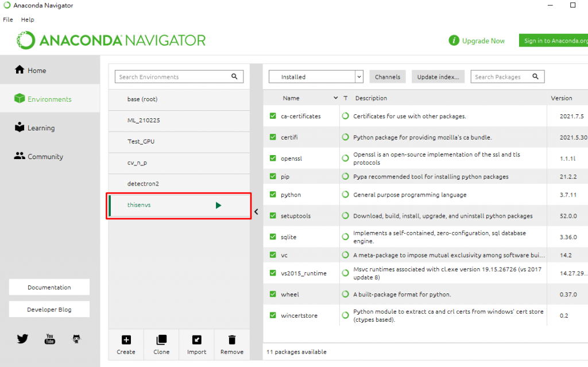Screen dimensions: 588x367
Task: Click the wincertstore status circle icon
Action: (x=345, y=315)
